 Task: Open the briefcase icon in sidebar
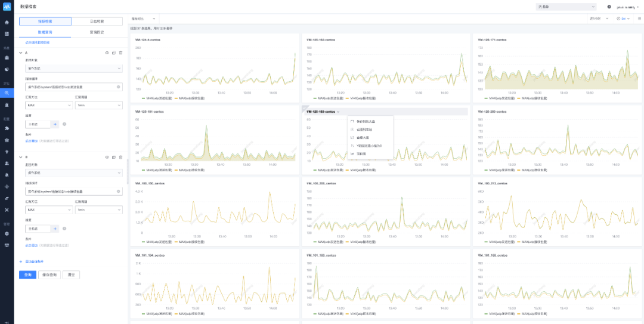(7, 57)
